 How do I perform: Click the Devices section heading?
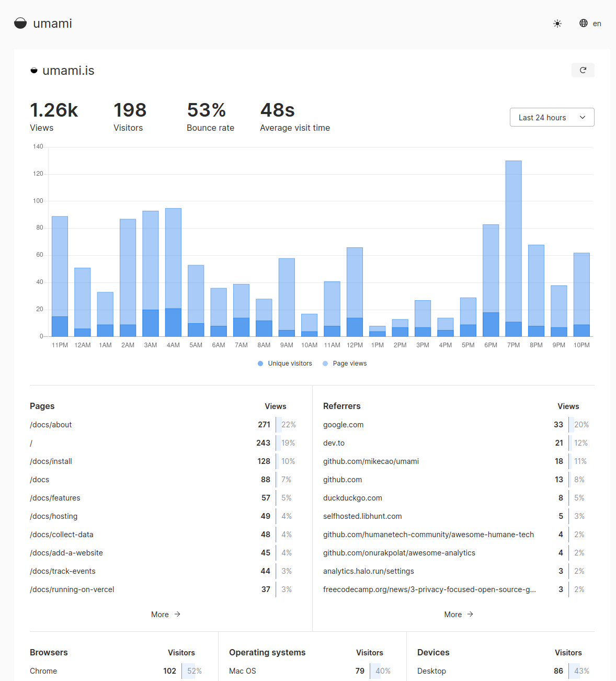pyautogui.click(x=433, y=653)
